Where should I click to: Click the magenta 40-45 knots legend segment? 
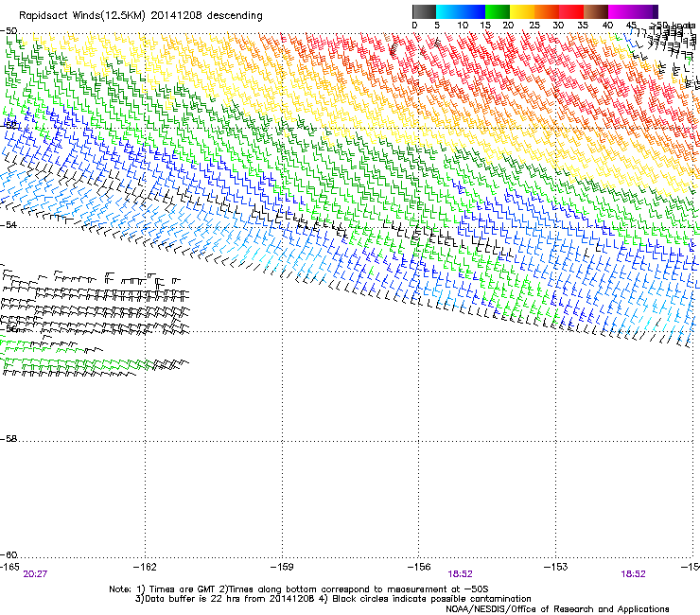pos(621,11)
